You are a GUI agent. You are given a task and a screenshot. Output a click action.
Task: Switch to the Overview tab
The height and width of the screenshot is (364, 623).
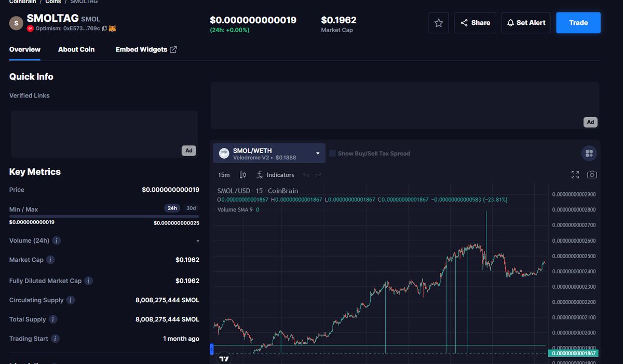click(x=25, y=49)
